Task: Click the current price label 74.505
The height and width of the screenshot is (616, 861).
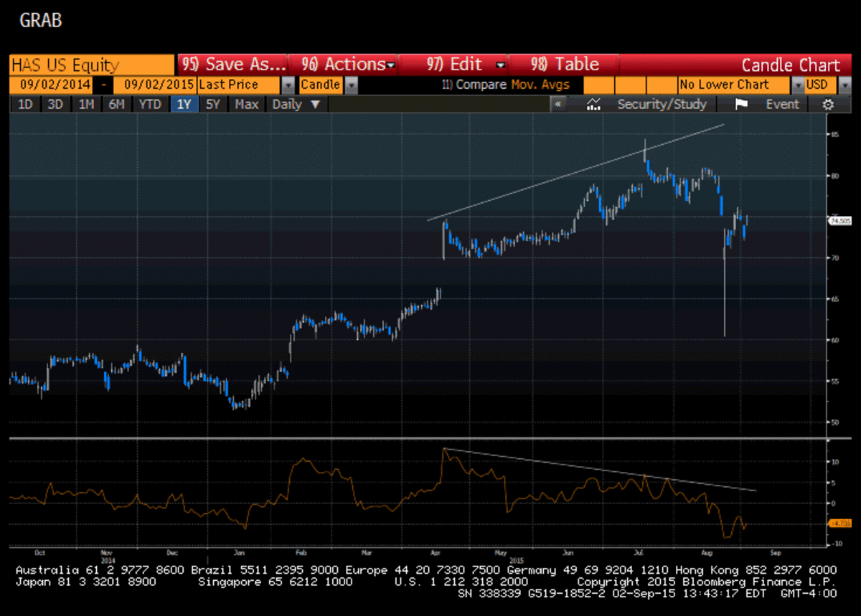Action: (x=839, y=221)
